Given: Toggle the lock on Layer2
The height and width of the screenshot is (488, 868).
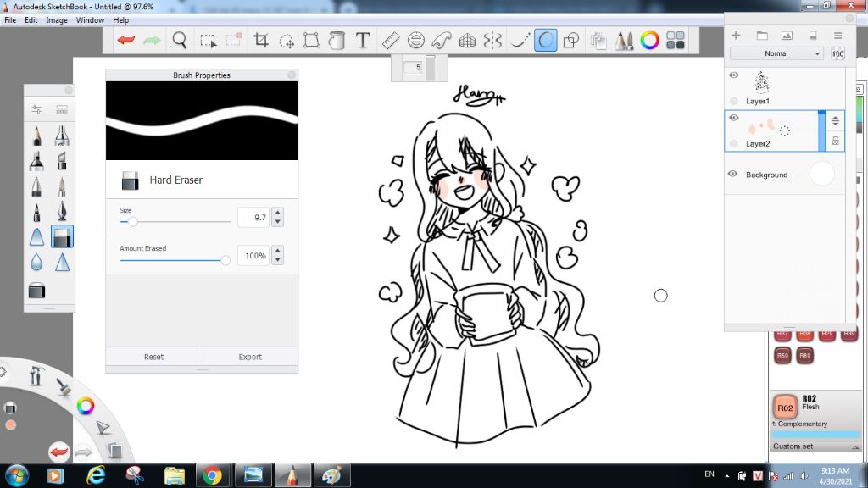Looking at the screenshot, I should pos(835,141).
